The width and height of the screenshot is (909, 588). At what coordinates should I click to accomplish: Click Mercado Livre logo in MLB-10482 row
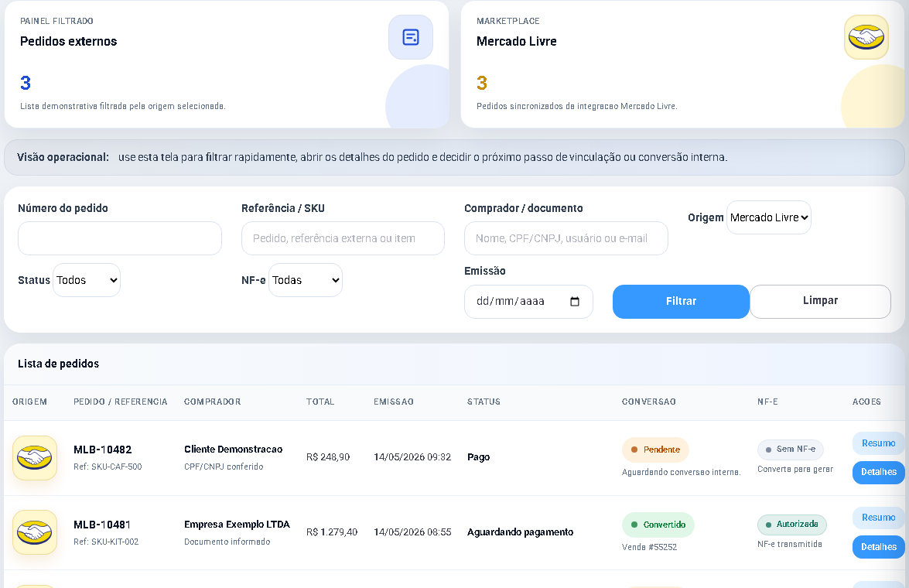pos(35,458)
